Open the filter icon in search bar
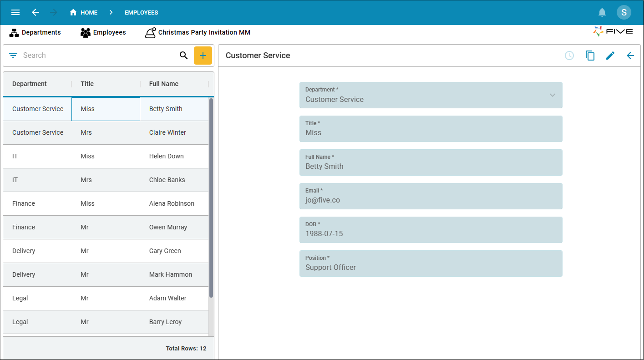The image size is (644, 360). coord(13,56)
